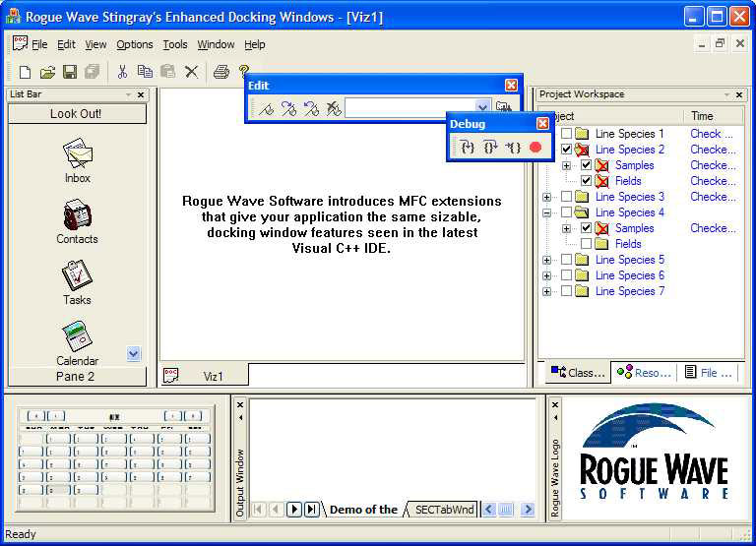Expand the Line Species 3 node
This screenshot has width=756, height=546.
(x=546, y=197)
